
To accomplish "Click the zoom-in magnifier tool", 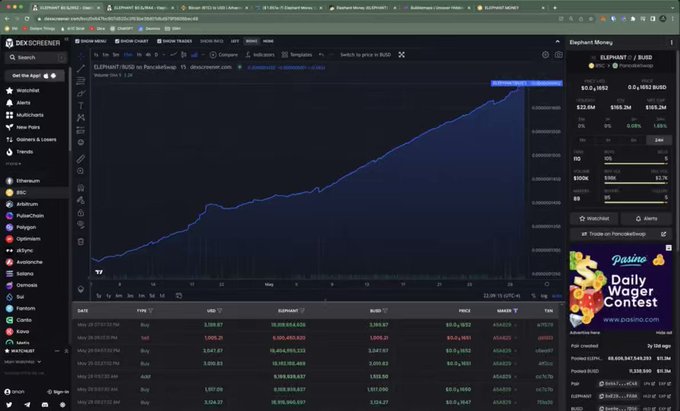I will (81, 171).
